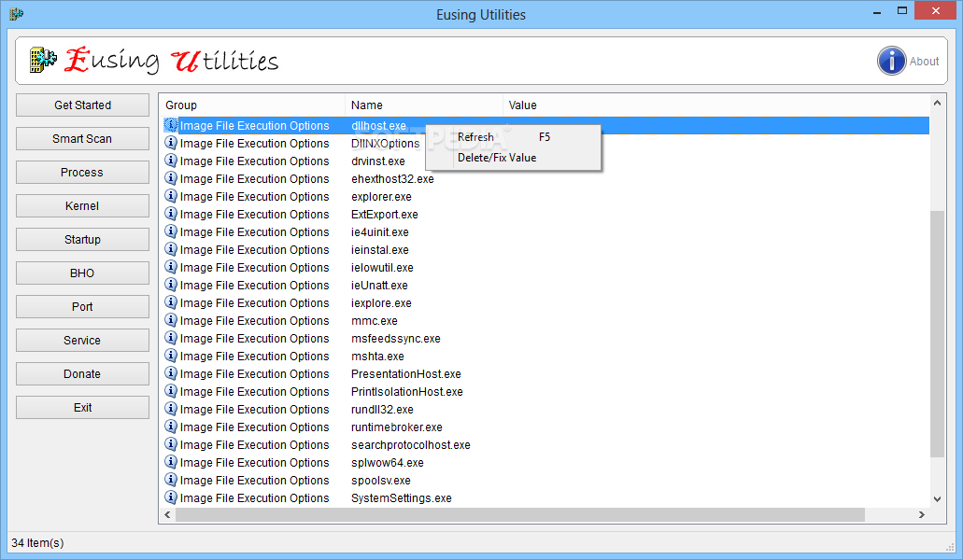Click the info icon beside ieUnatt.exe
Image resolution: width=963 pixels, height=560 pixels.
(x=171, y=286)
